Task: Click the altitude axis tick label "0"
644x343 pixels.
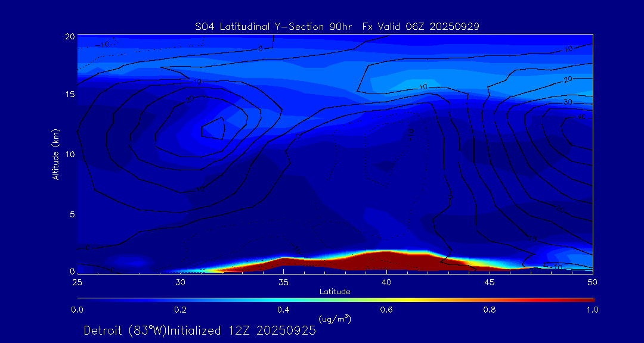Action: [x=72, y=271]
